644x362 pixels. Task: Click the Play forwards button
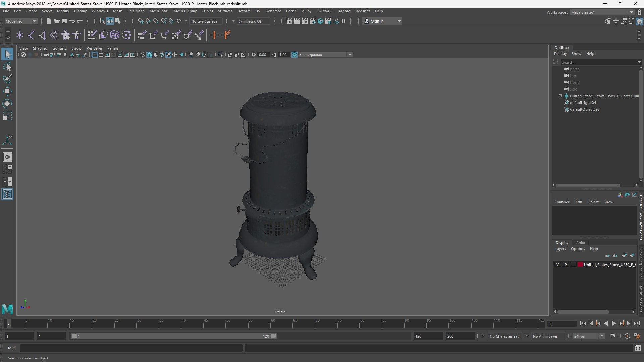pyautogui.click(x=613, y=324)
